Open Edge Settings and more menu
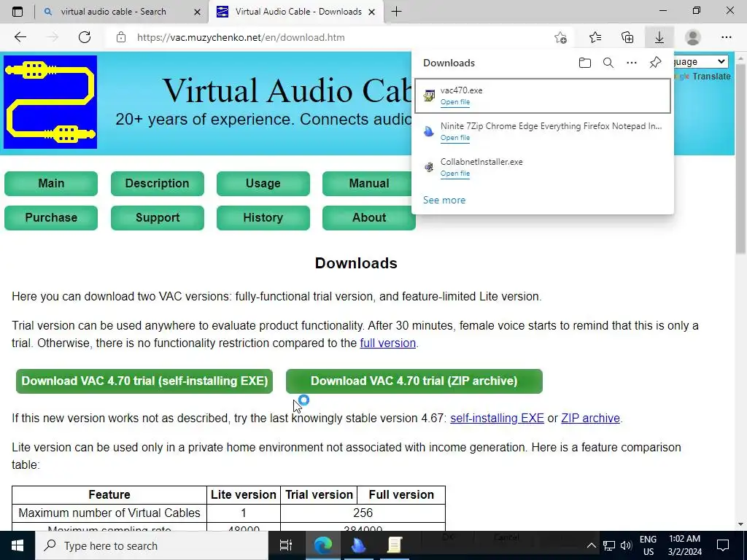This screenshot has height=560, width=747. (726, 37)
